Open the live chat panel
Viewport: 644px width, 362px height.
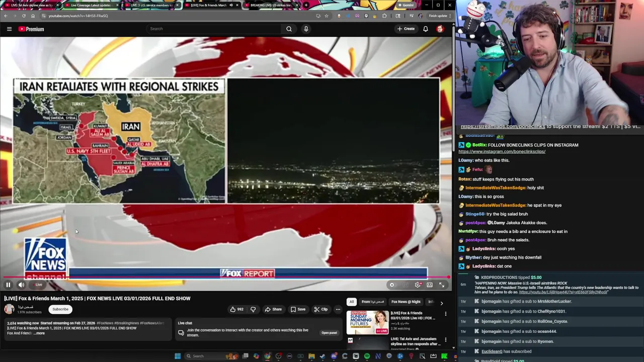[329, 332]
